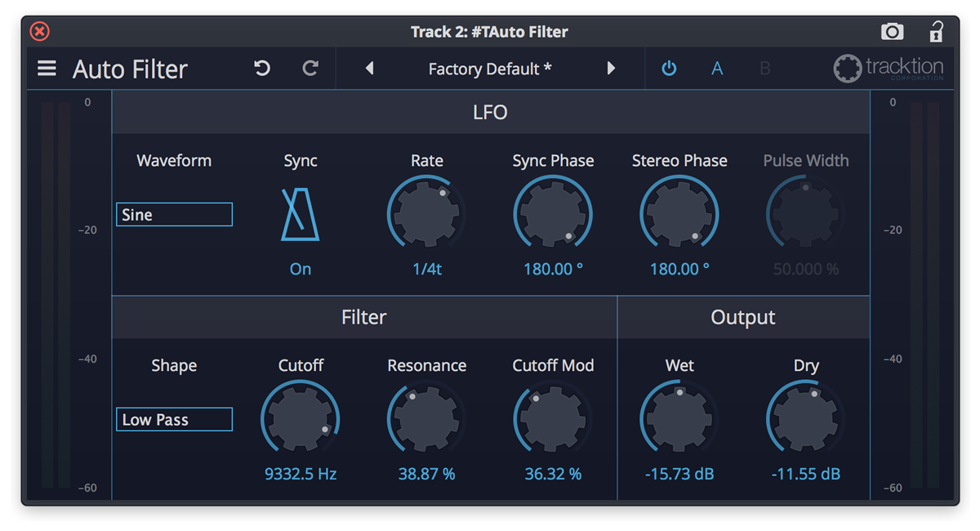Click the LFO section header

[x=490, y=112]
